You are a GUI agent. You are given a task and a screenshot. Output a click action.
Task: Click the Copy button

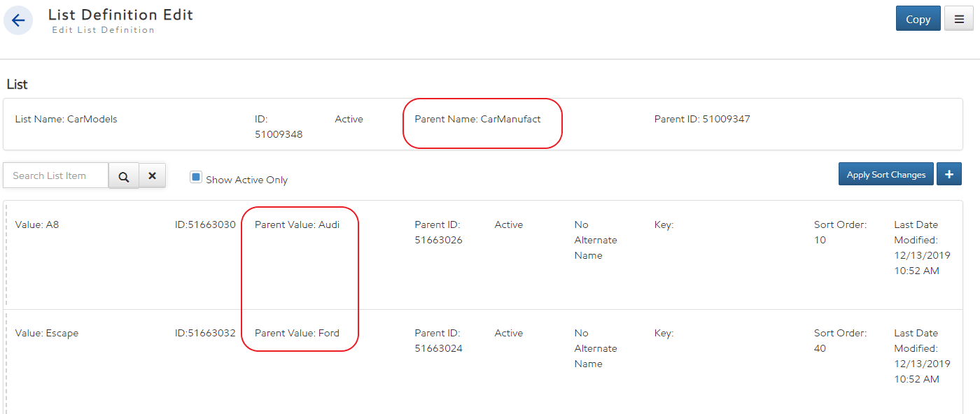point(918,19)
